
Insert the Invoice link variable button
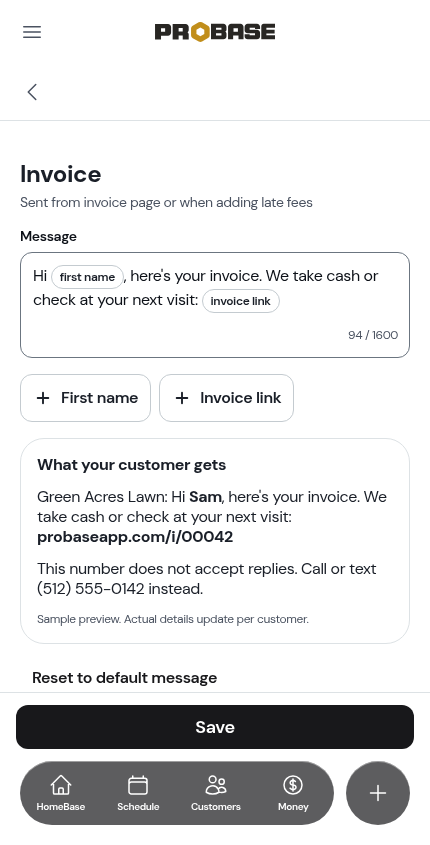pos(226,398)
